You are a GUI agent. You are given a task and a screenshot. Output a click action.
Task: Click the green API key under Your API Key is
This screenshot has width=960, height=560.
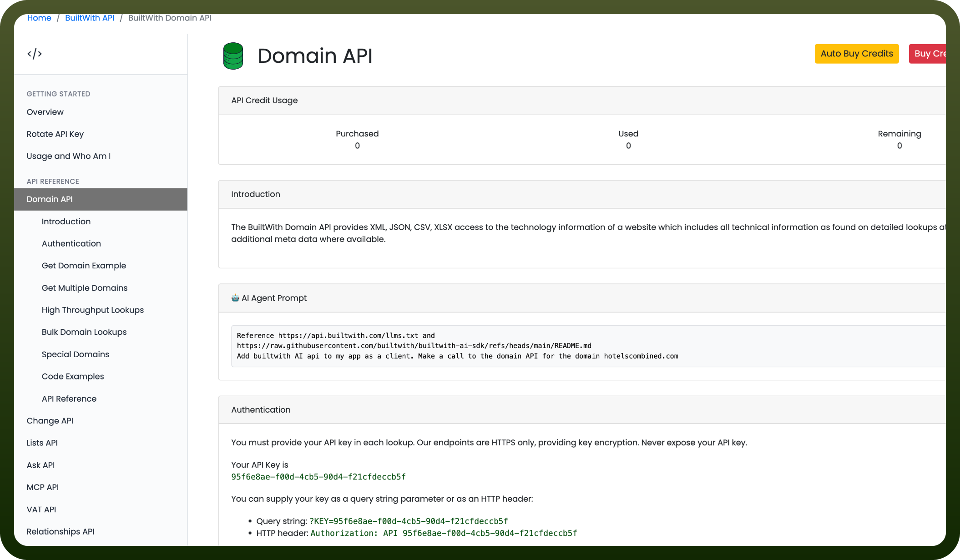318,477
